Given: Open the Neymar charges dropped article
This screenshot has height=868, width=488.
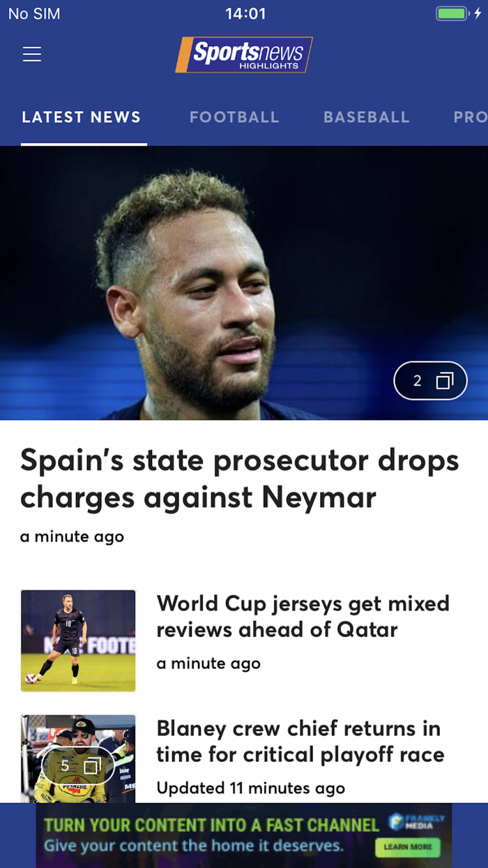Looking at the screenshot, I should [x=241, y=479].
